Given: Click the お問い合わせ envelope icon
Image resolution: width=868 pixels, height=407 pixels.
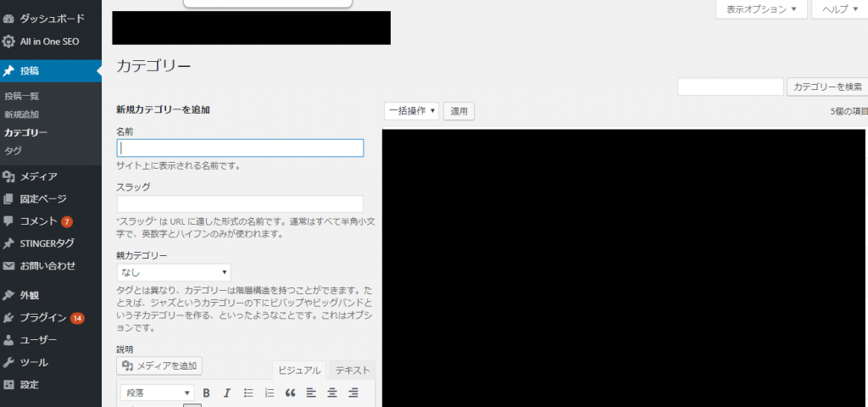Looking at the screenshot, I should click(8, 265).
